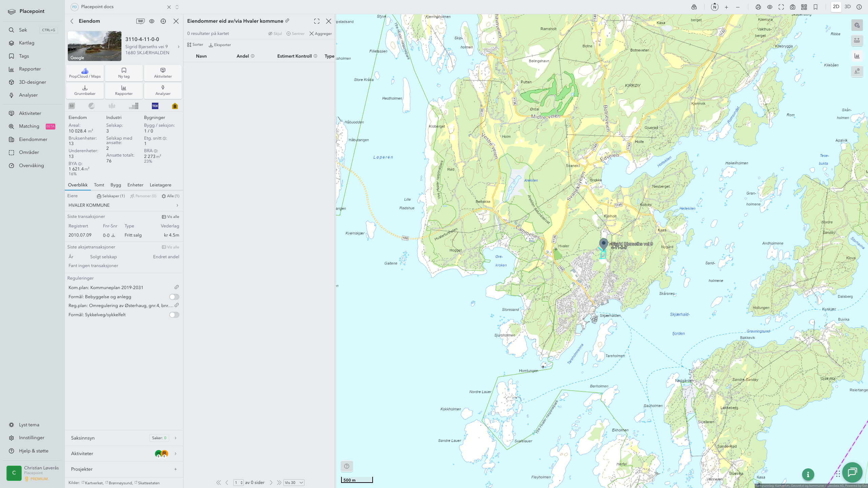Viewport: 868px width, 488px height.
Task: Go back from Eiendom panel
Action: (x=72, y=21)
